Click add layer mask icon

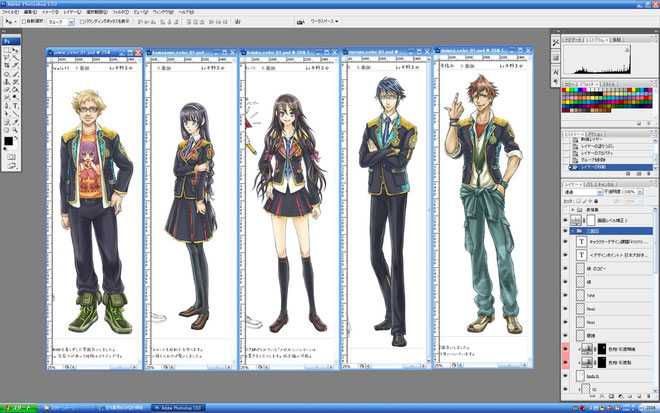click(611, 396)
